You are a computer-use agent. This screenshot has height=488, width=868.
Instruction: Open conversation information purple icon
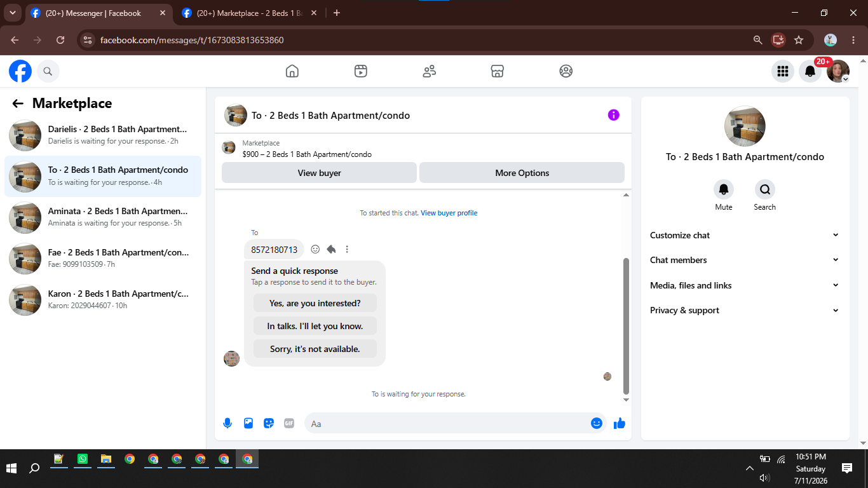(x=613, y=115)
